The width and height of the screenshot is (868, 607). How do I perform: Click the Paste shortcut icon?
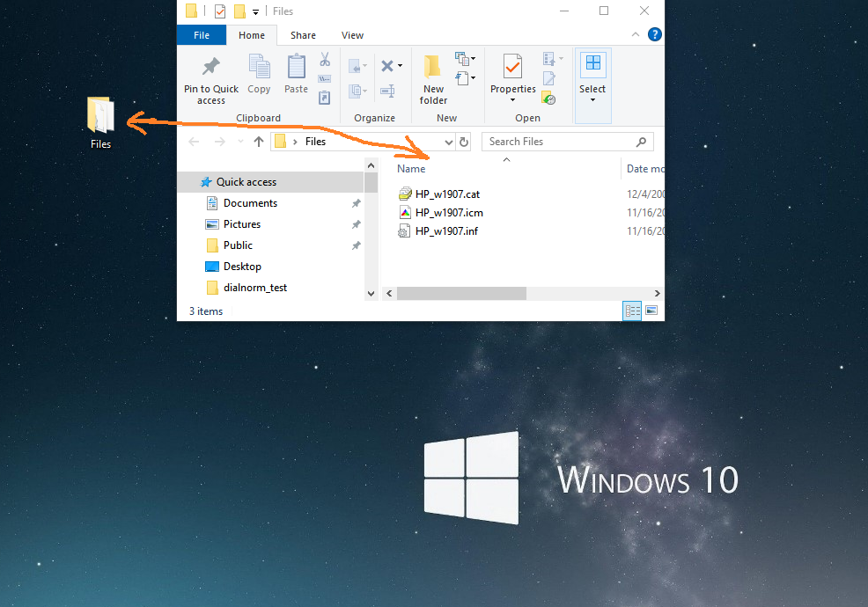[325, 98]
